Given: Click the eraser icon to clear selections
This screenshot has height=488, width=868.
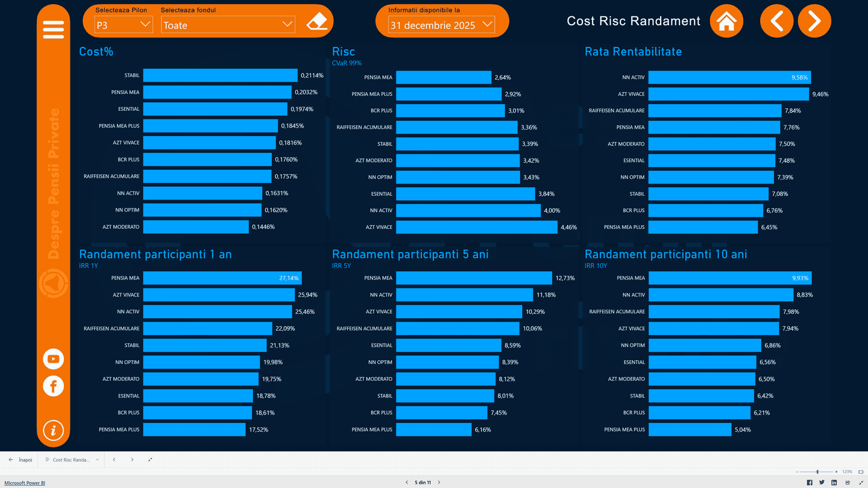Looking at the screenshot, I should 316,22.
